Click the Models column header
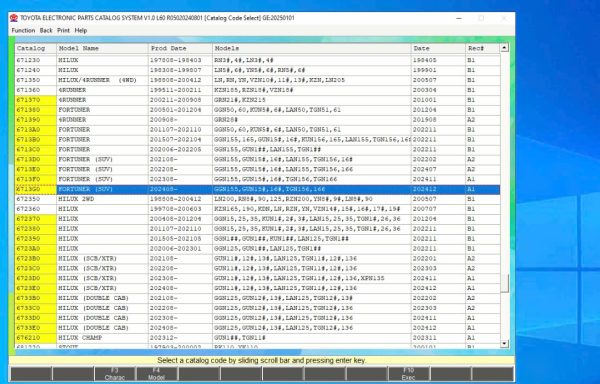This screenshot has width=600, height=384. pos(311,49)
